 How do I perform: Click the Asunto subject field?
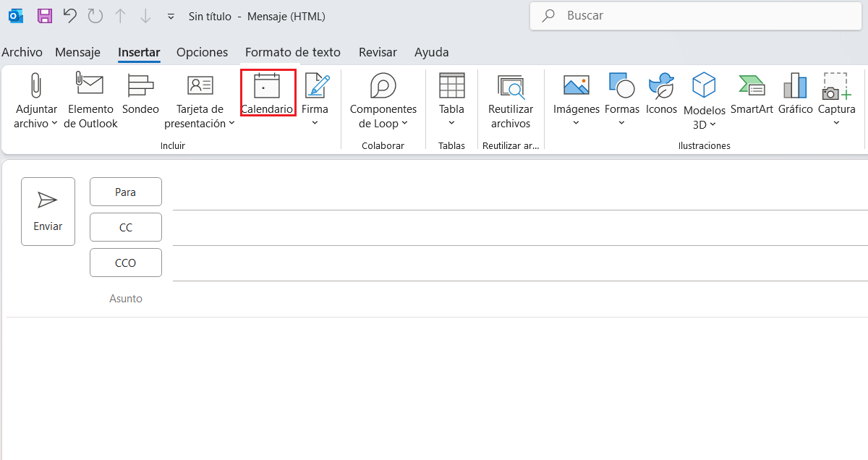coord(506,299)
